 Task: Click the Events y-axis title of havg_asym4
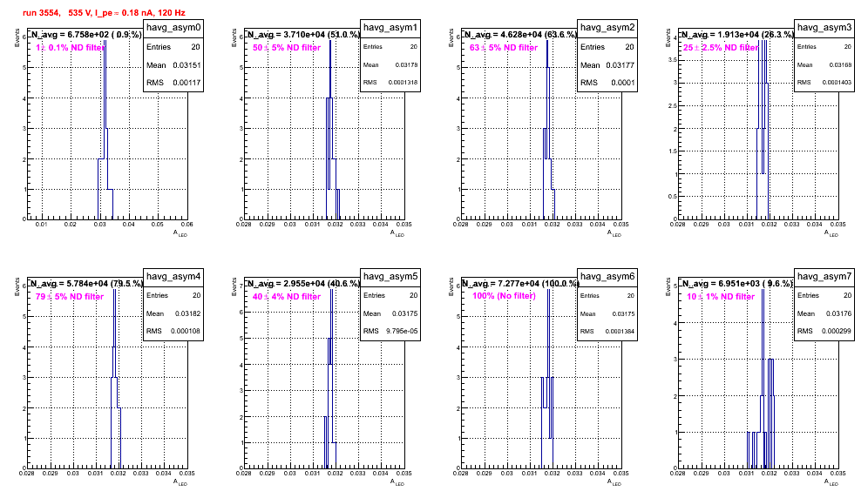[17, 286]
